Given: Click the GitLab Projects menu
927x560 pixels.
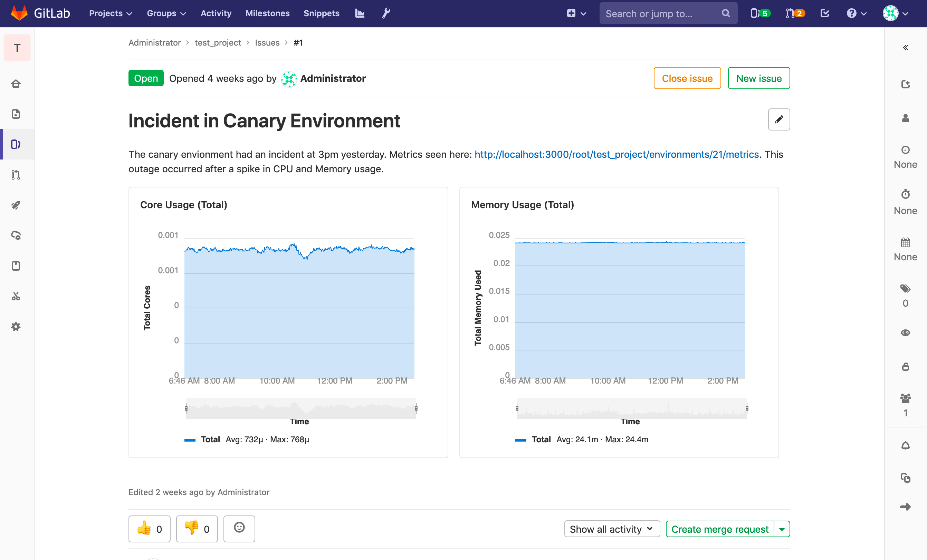Looking at the screenshot, I should (x=108, y=13).
